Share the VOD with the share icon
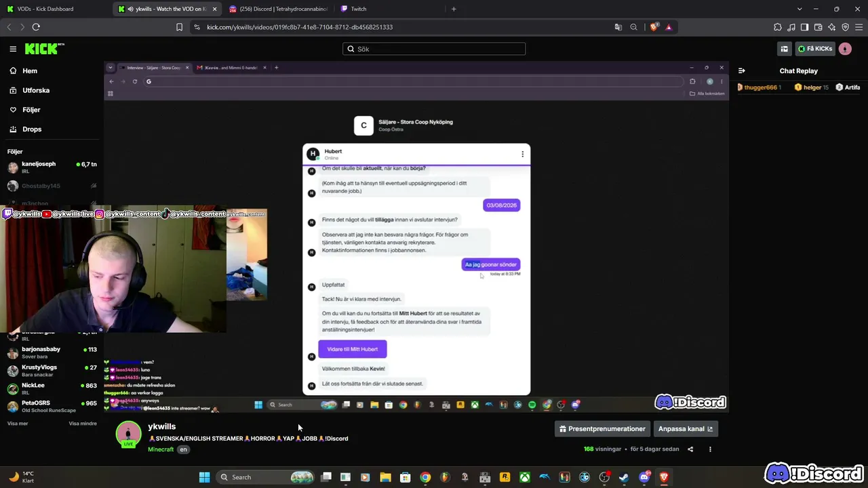The width and height of the screenshot is (868, 488). [x=690, y=449]
